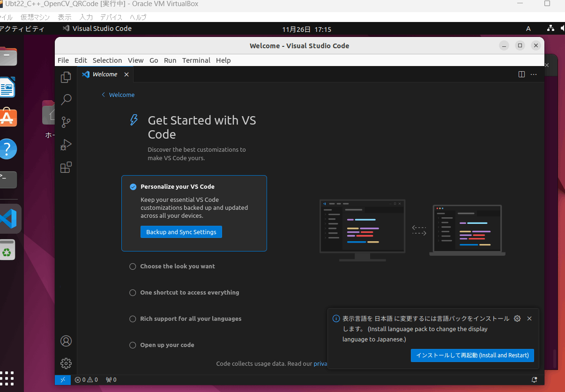Open the Trash from the dock
This screenshot has width=565, height=392.
pos(7,250)
